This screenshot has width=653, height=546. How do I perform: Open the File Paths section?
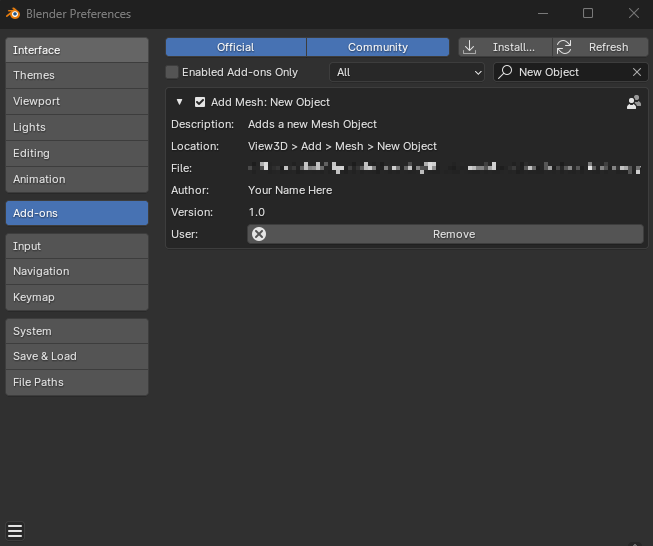pos(77,382)
